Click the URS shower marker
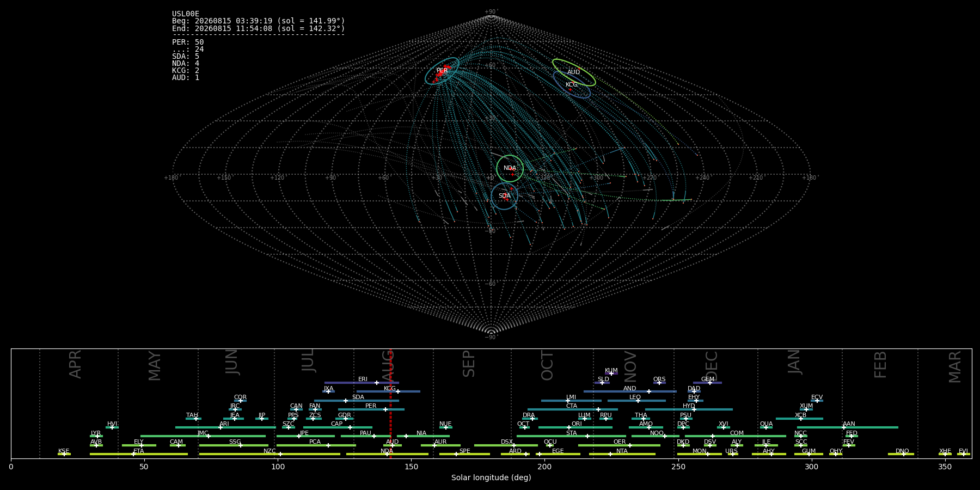This screenshot has height=490, width=980. click(733, 454)
